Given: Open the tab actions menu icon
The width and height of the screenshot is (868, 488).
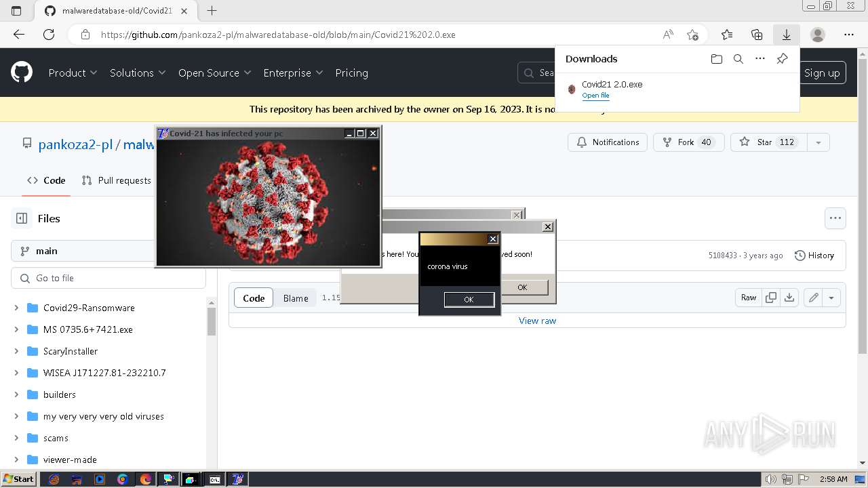Looking at the screenshot, I should (x=16, y=11).
